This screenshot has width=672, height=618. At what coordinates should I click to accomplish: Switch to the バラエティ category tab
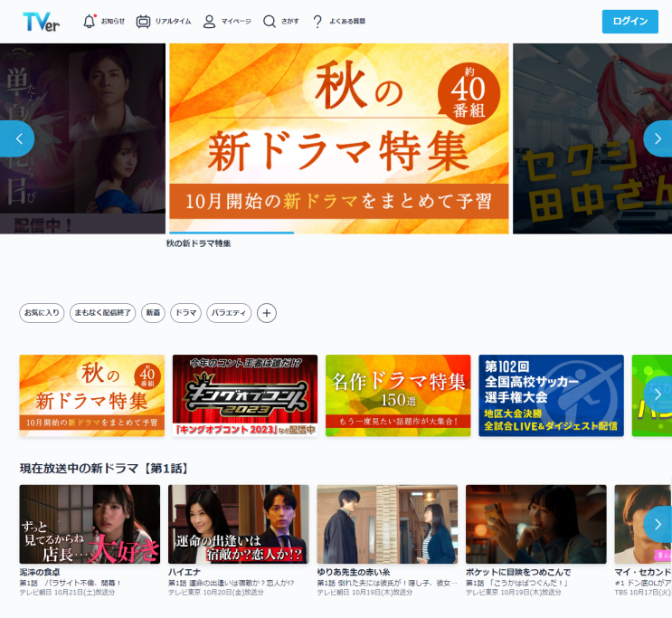tap(229, 313)
